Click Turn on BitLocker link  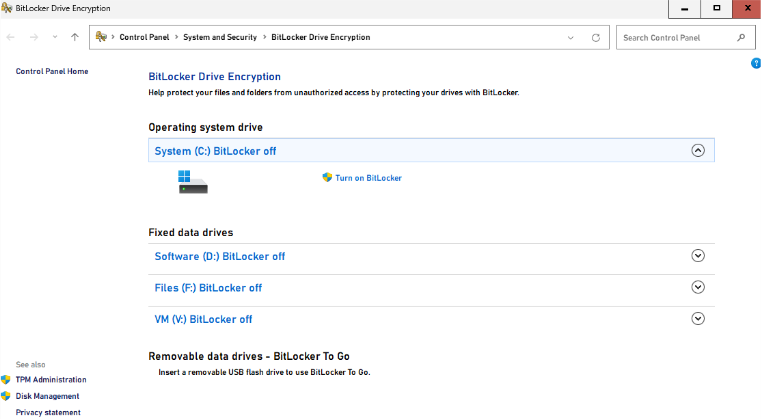(368, 178)
